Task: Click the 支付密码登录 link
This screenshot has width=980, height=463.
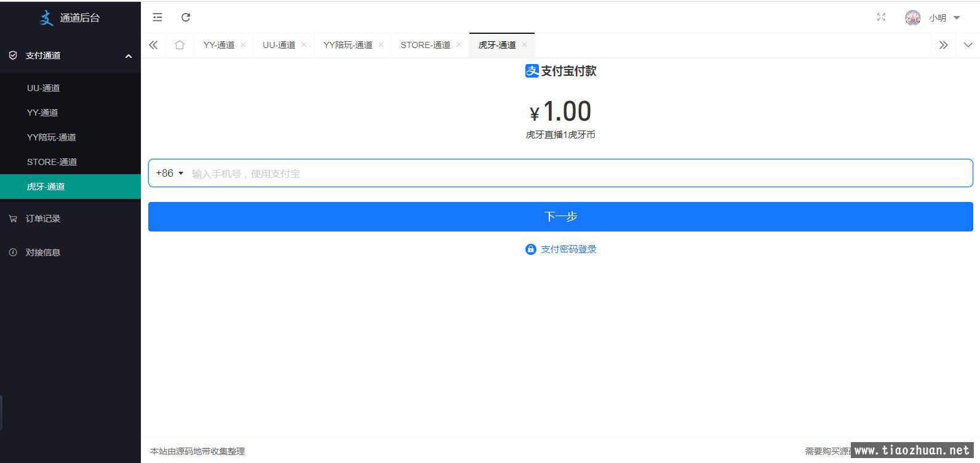Action: 568,249
